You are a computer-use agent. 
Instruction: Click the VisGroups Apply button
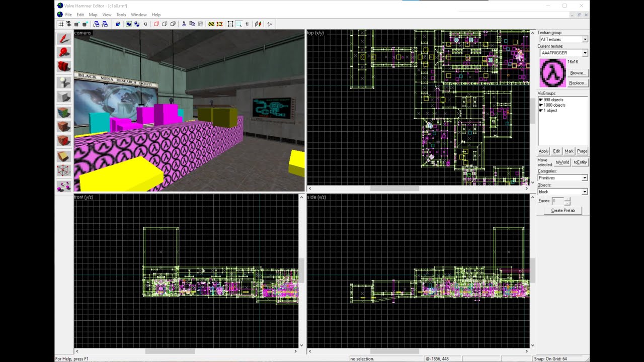pos(544,151)
